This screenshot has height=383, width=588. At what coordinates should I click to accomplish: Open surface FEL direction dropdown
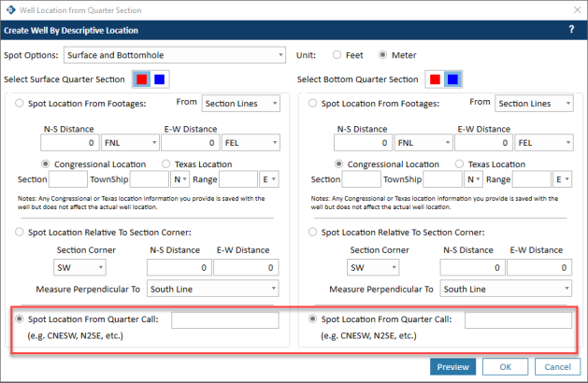tap(251, 143)
